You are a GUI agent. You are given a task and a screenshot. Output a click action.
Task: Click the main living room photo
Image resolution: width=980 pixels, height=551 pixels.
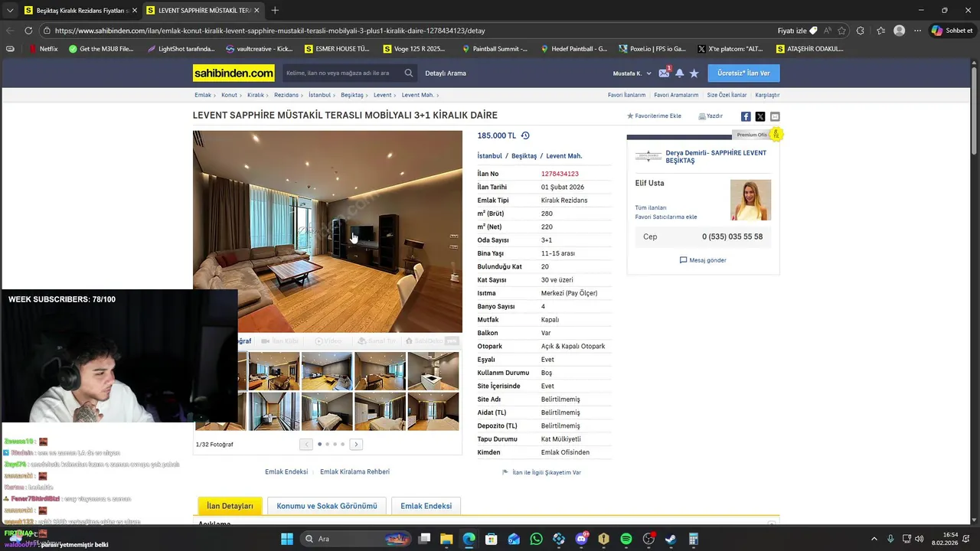click(328, 232)
